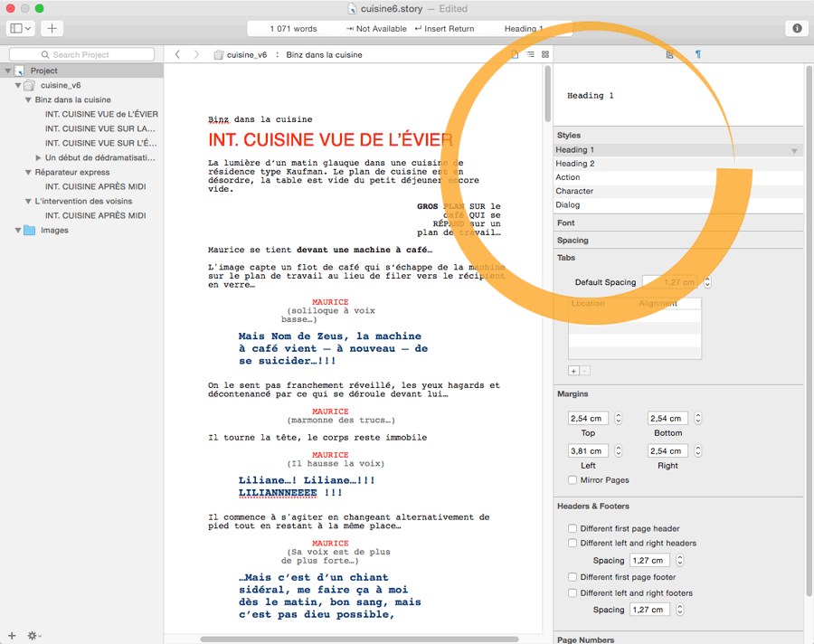Enable Different first page footer
The image size is (814, 644).
[x=573, y=577]
